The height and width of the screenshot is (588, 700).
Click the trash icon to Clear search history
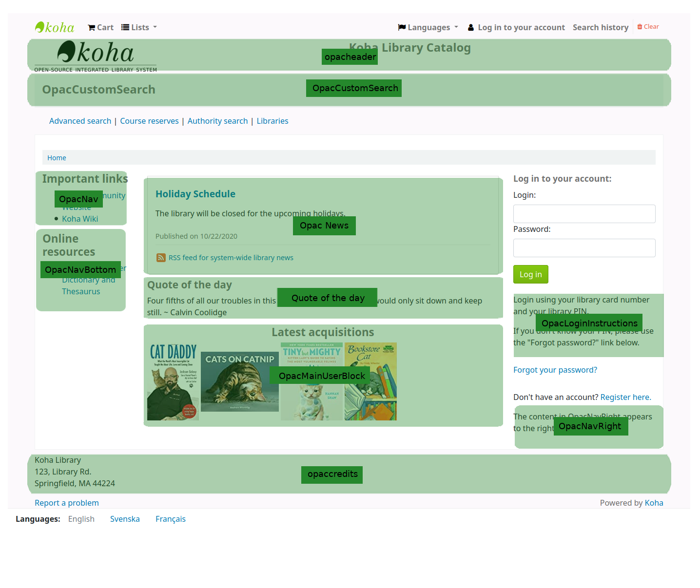(640, 26)
